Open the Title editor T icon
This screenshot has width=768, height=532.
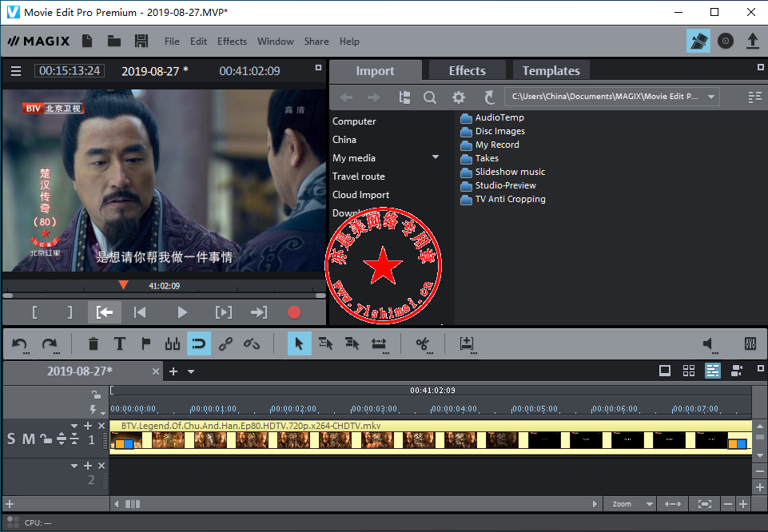(x=119, y=343)
